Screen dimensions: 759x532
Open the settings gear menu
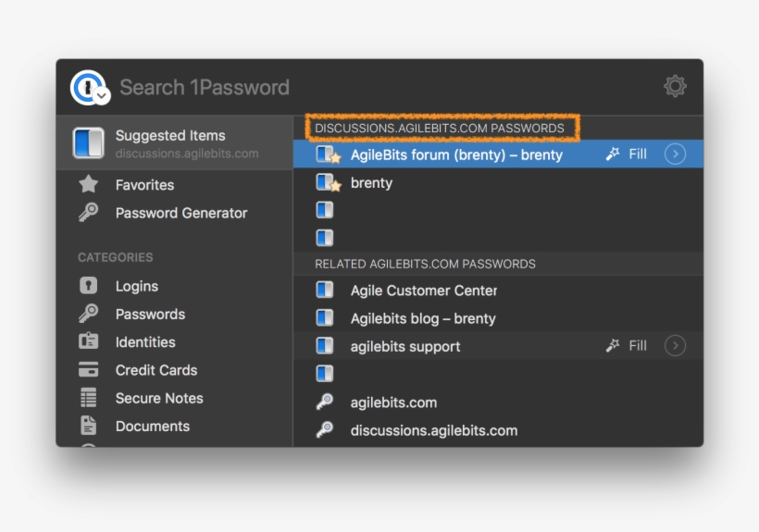[x=675, y=87]
